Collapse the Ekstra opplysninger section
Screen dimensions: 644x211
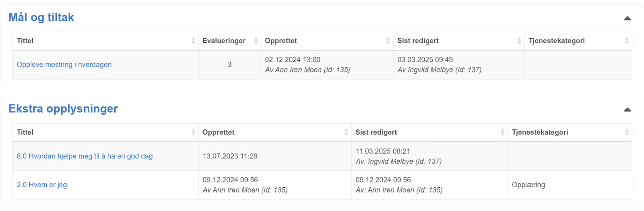click(x=627, y=109)
